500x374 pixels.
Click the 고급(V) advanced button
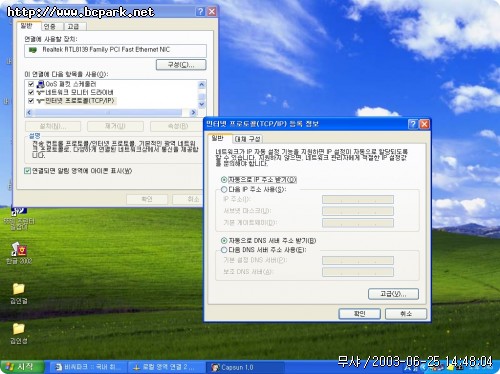point(393,294)
